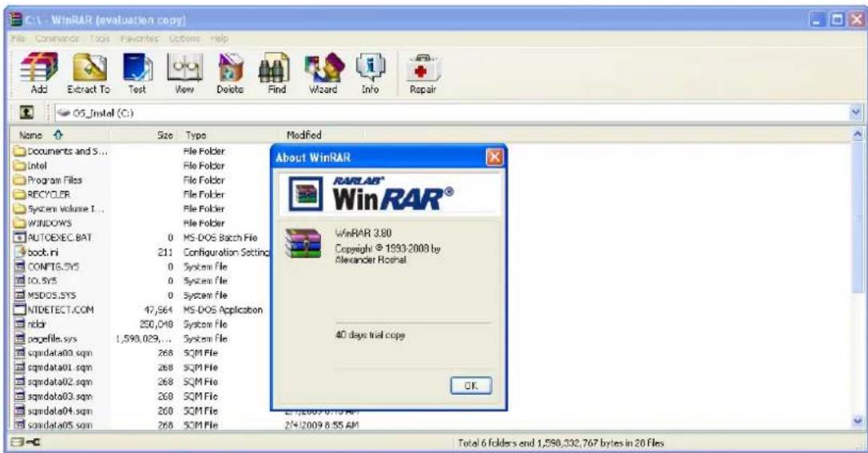Click the pagefile.sys file icon

point(20,339)
